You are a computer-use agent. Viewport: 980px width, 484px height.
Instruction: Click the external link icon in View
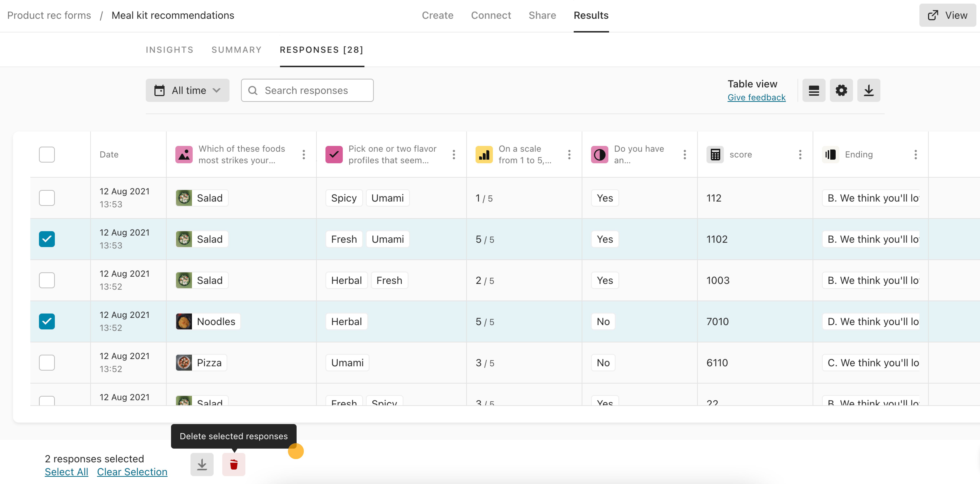pos(933,15)
